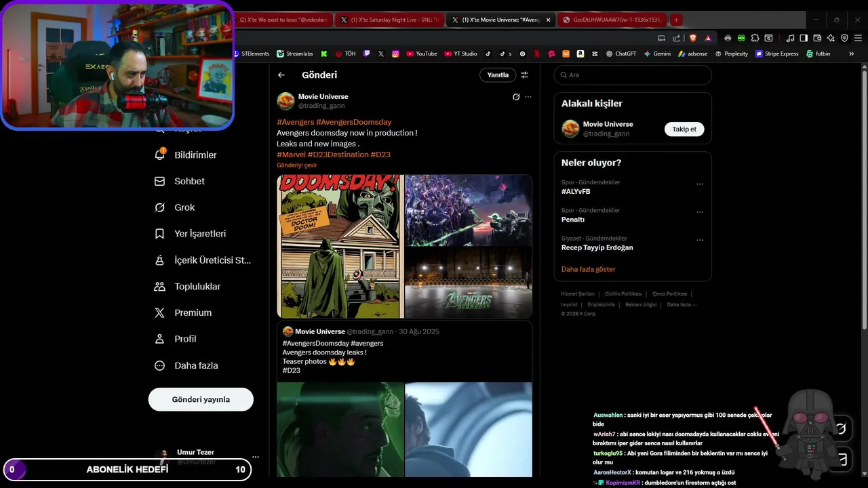Click Hizmet Şartları footer link
This screenshot has height=488, width=868.
[578, 293]
